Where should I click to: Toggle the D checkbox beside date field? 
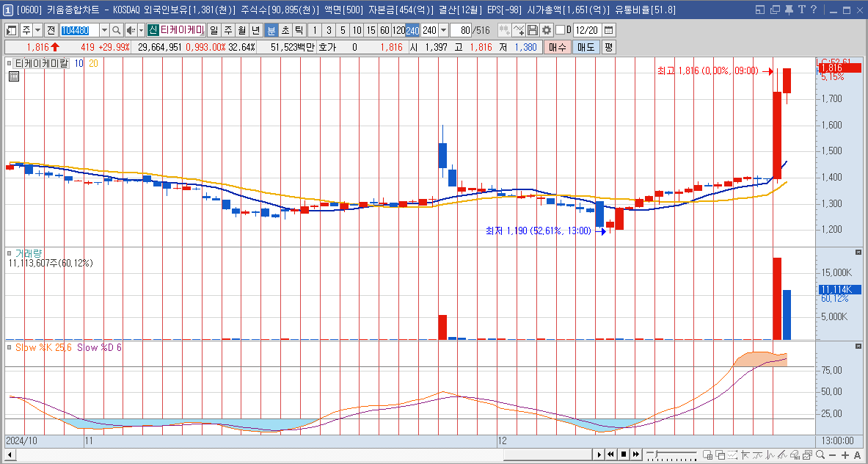pos(561,30)
